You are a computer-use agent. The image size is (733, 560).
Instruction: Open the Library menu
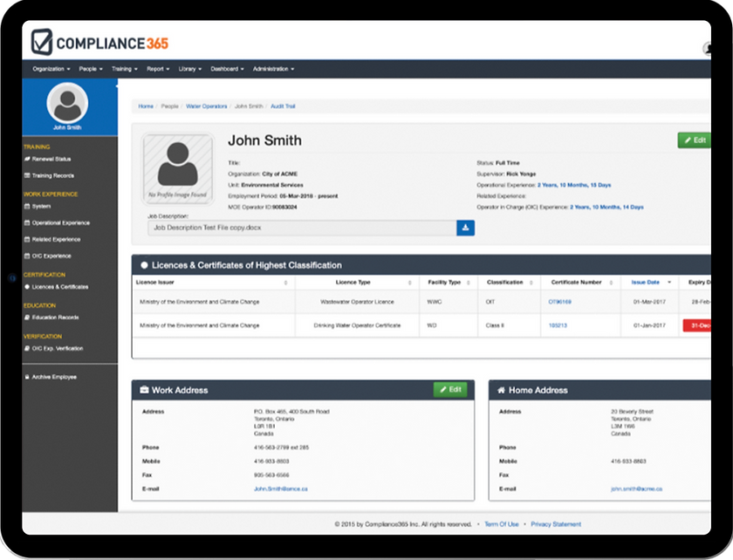click(x=190, y=69)
